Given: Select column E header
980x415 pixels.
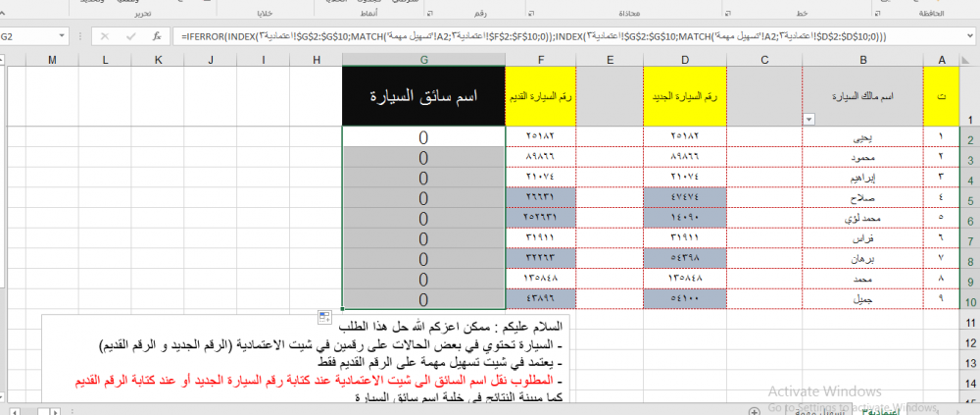Looking at the screenshot, I should click(x=610, y=60).
